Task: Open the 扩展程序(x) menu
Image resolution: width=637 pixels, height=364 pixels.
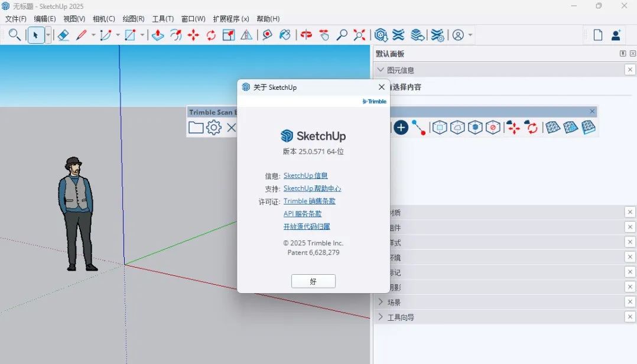Action: [230, 19]
